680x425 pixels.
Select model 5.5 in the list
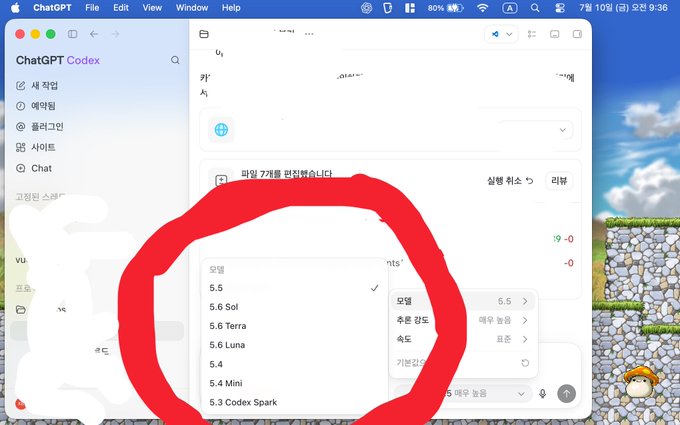point(294,288)
